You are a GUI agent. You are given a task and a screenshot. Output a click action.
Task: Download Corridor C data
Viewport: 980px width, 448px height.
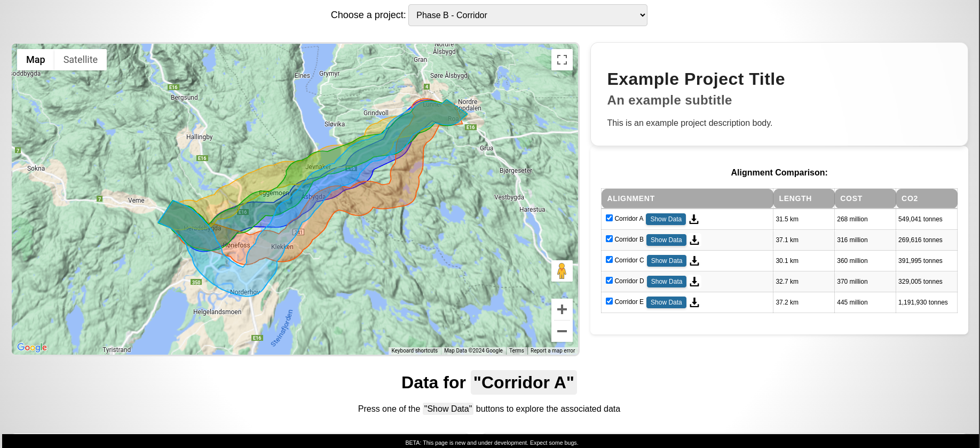[x=694, y=261]
